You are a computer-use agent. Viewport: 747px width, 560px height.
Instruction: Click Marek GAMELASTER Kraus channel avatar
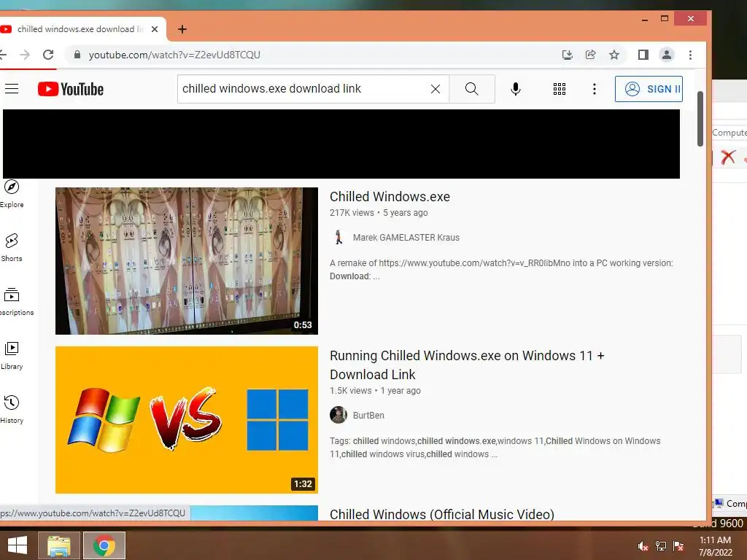point(338,237)
